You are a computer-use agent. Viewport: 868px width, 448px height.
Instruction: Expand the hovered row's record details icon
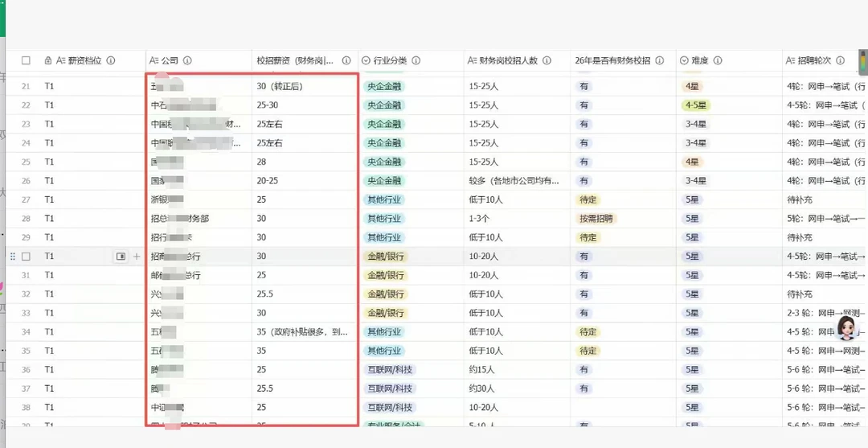121,257
